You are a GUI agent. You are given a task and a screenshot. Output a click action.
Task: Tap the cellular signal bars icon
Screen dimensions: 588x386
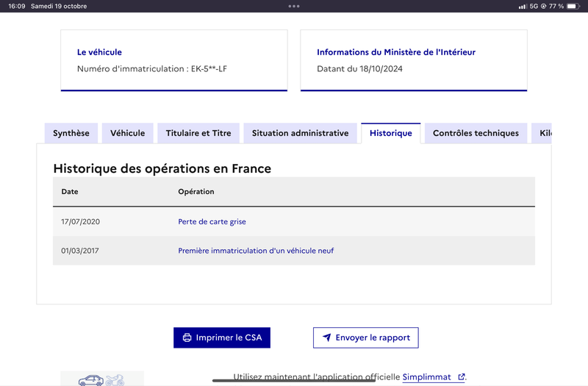pyautogui.click(x=523, y=7)
